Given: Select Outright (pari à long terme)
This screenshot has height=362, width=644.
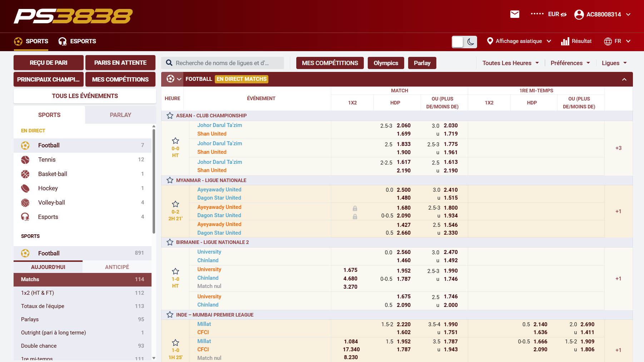Looking at the screenshot, I should pos(83,332).
